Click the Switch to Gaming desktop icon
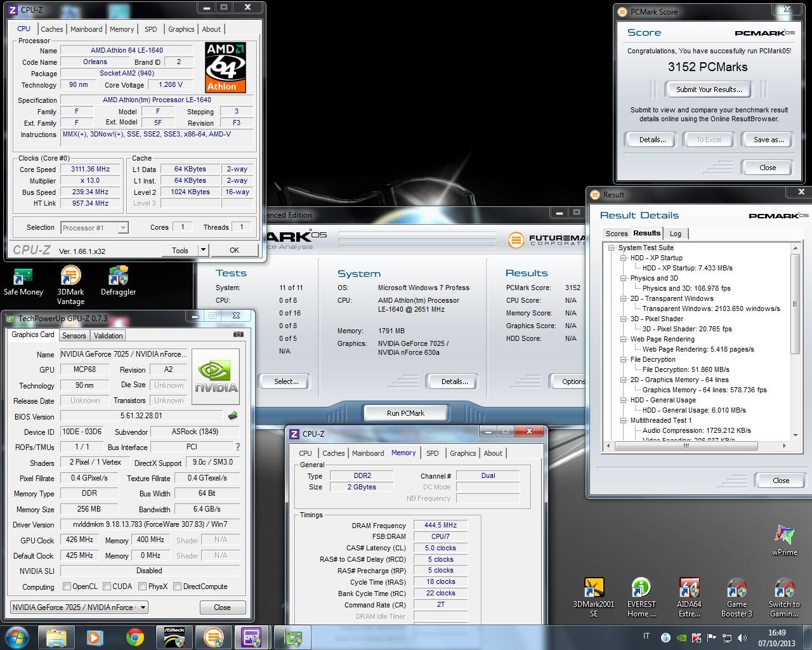 pos(784,597)
